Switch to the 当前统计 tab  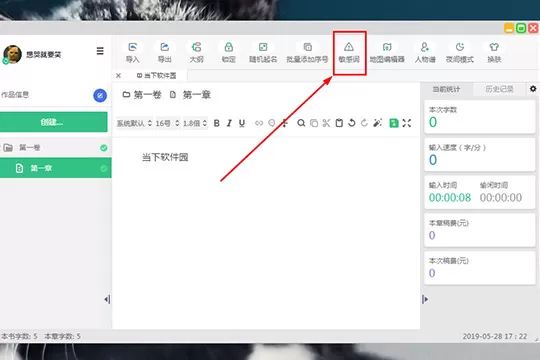click(x=446, y=89)
